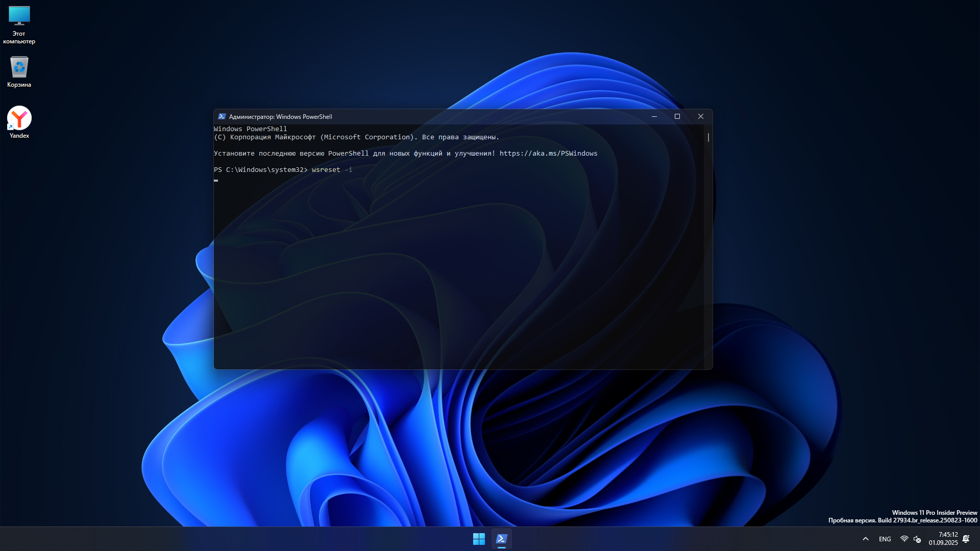Expand the hidden tray icons chevron

[x=866, y=539]
